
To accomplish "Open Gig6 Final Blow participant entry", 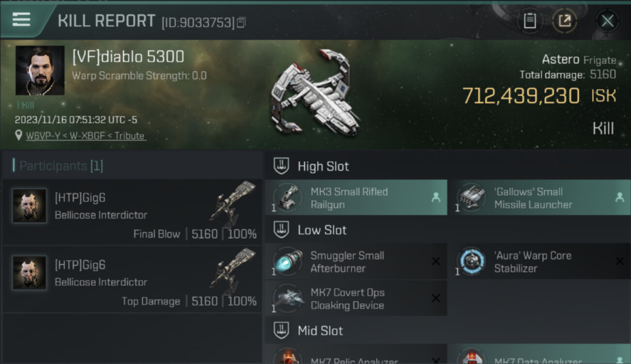I will (x=132, y=212).
